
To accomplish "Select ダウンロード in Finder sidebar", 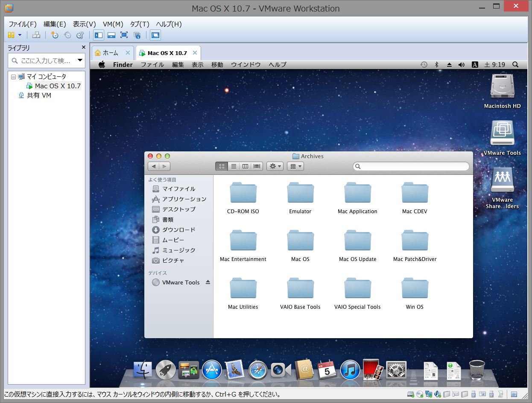I will click(178, 230).
